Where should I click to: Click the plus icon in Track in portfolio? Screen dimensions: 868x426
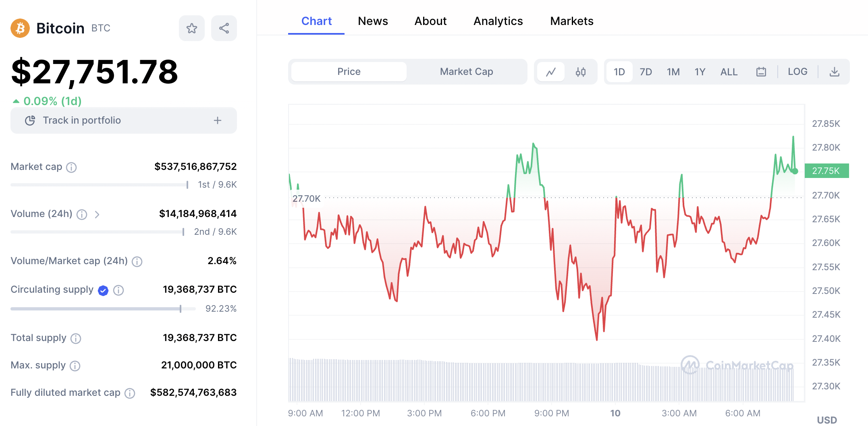[218, 120]
